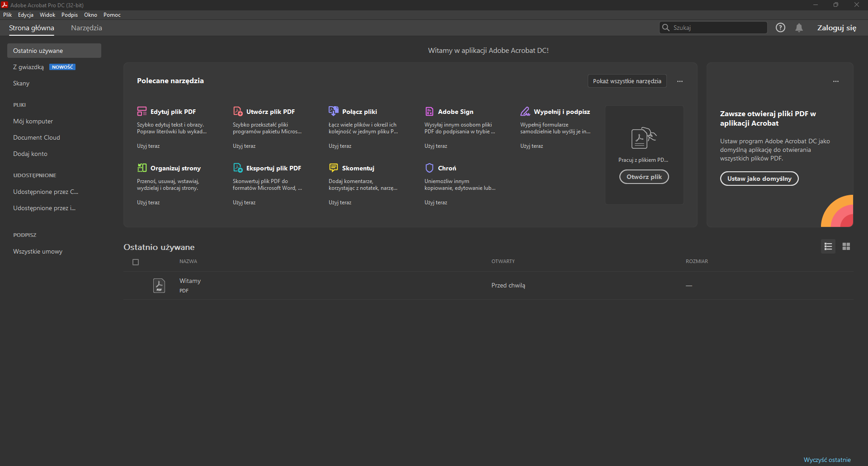Sort recent files by the NAZWA column
868x466 pixels.
188,261
